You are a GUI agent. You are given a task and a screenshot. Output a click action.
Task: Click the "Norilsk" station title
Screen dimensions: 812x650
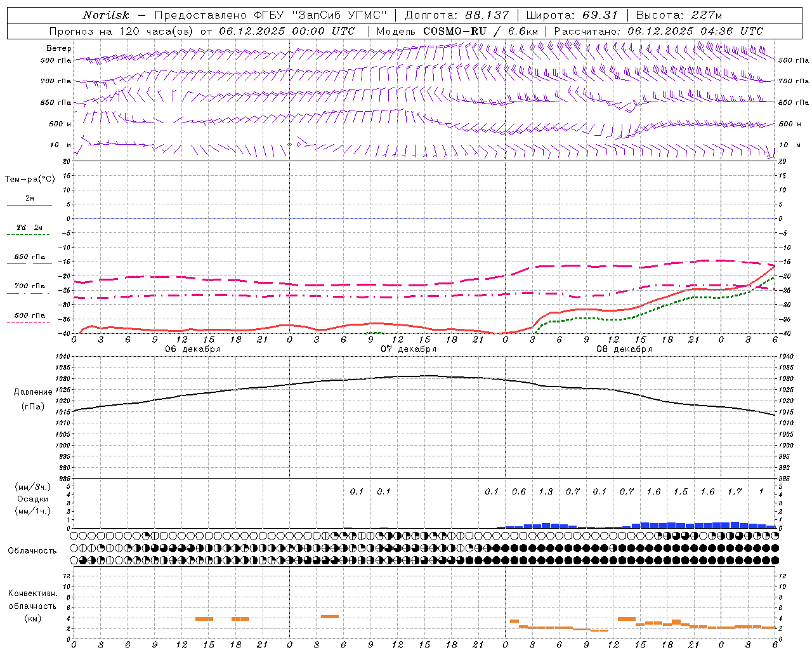pyautogui.click(x=106, y=15)
